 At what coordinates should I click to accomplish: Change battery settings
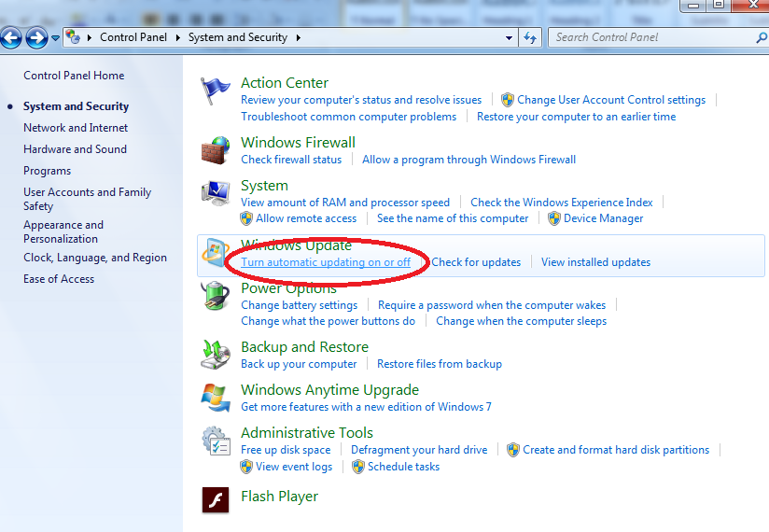pyautogui.click(x=300, y=305)
